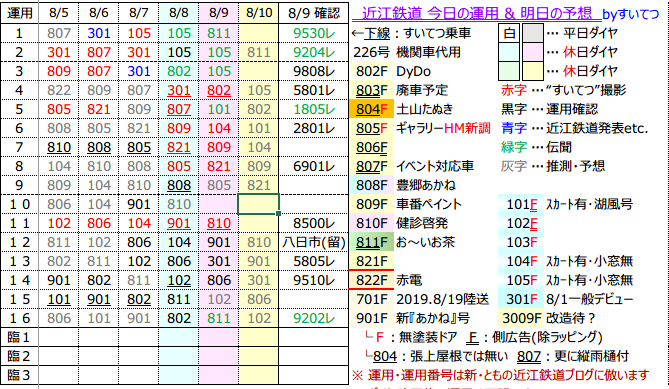
Task: Select the 701F legend cell
Action: point(372,299)
